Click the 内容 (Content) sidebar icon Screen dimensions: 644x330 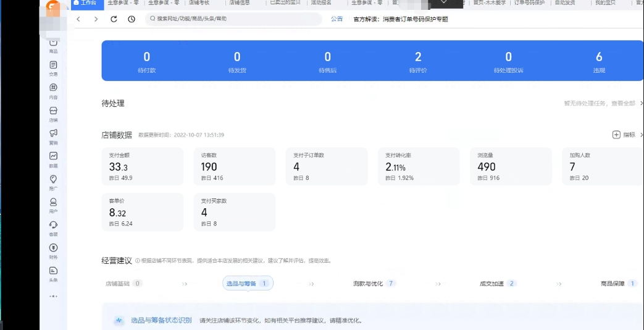[x=54, y=88]
